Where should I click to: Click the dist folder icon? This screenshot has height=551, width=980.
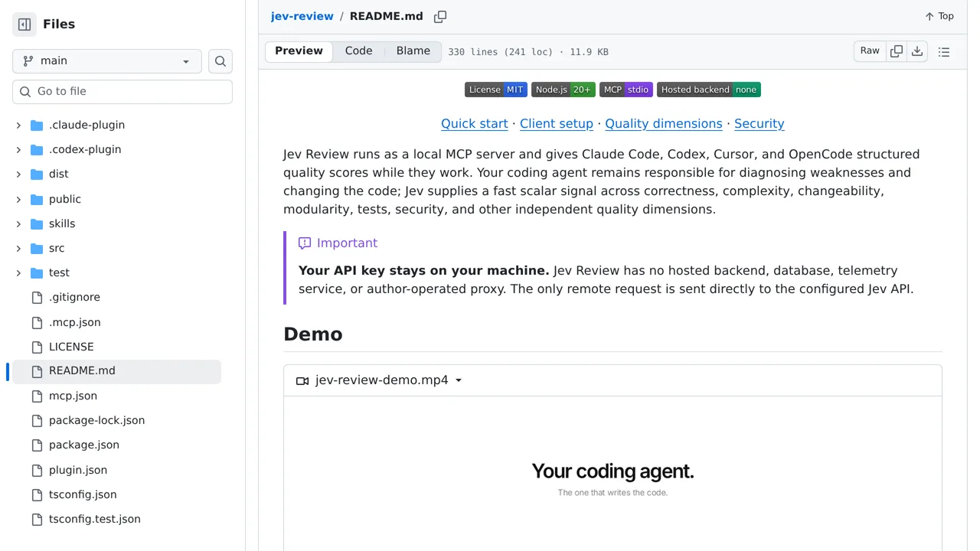pyautogui.click(x=37, y=174)
